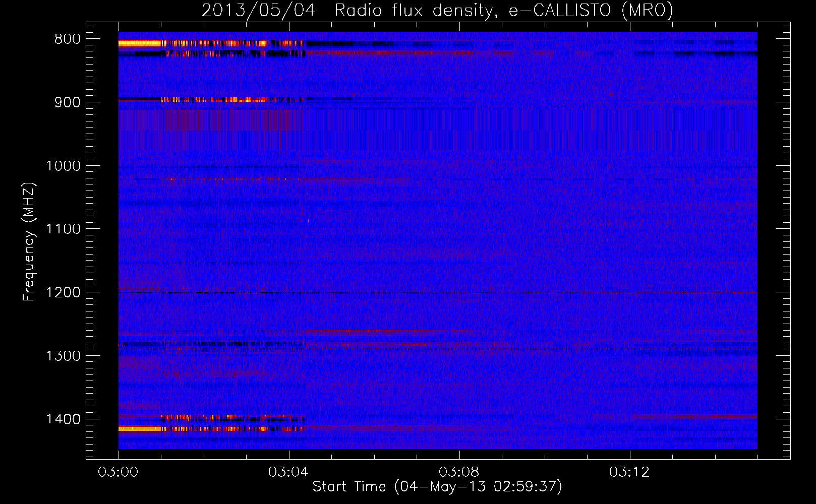Select the "1000" frequency axis label

click(x=63, y=166)
